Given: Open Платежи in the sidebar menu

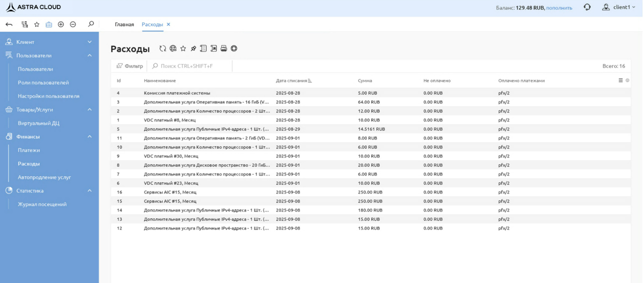Looking at the screenshot, I should [x=29, y=150].
